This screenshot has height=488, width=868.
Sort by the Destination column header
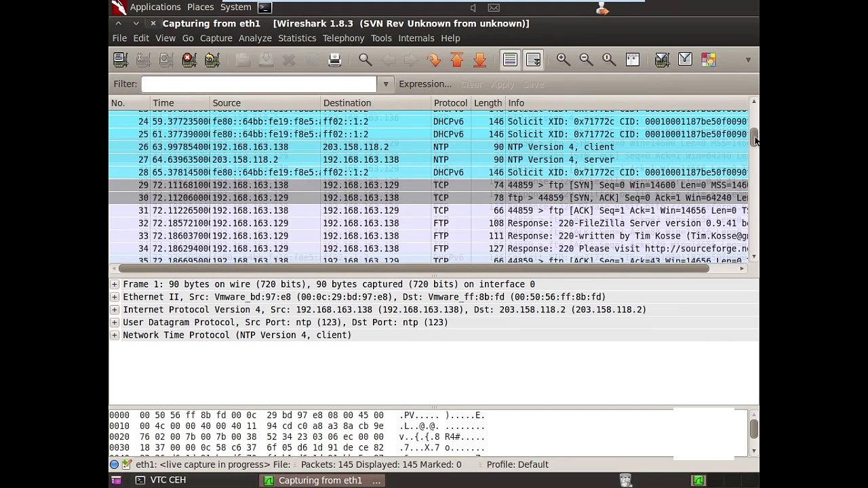376,103
